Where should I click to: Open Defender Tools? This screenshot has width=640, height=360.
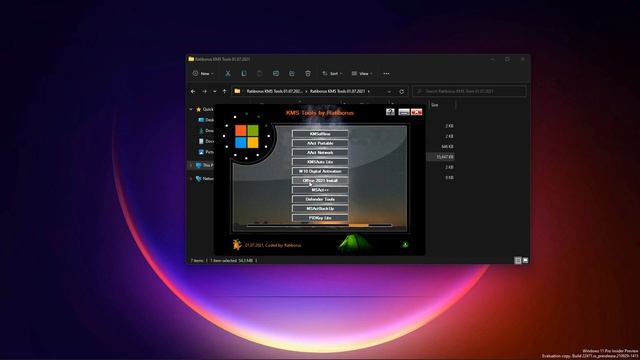point(320,199)
